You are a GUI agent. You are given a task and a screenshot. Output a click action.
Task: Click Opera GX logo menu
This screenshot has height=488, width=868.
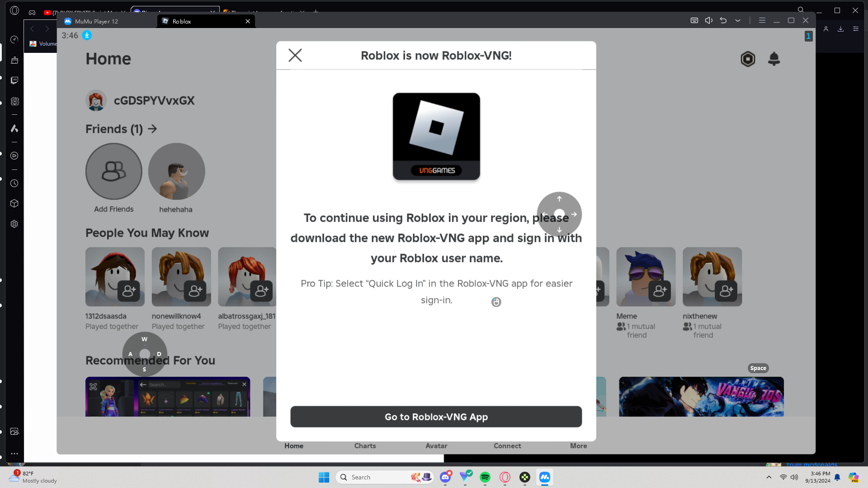pyautogui.click(x=14, y=10)
